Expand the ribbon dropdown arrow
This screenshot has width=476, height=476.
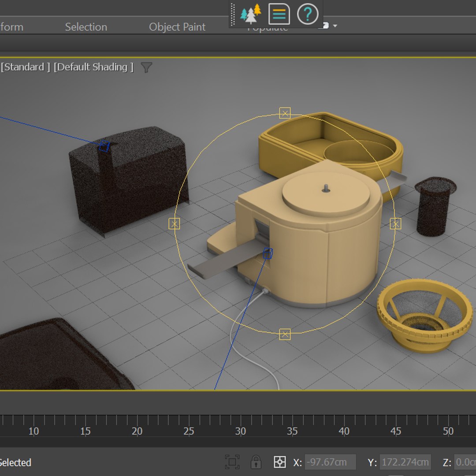pos(335,26)
